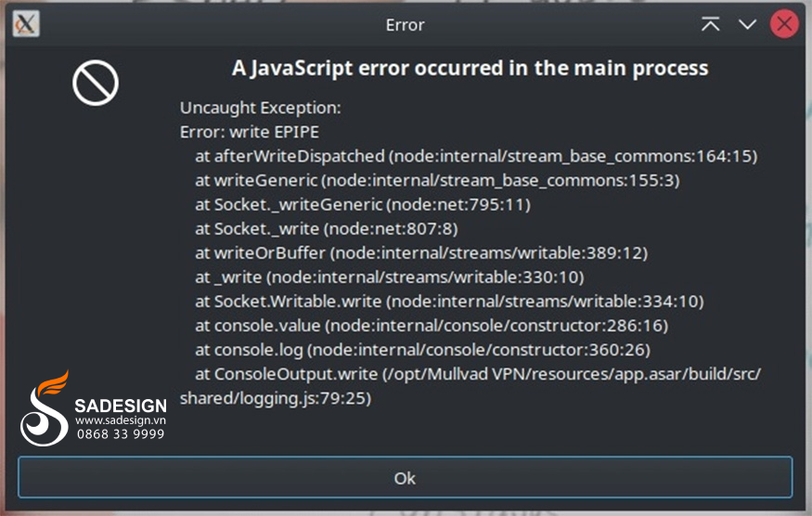Minimize the Error dialog with chevron
Viewport: 812px width, 516px height.
[747, 24]
